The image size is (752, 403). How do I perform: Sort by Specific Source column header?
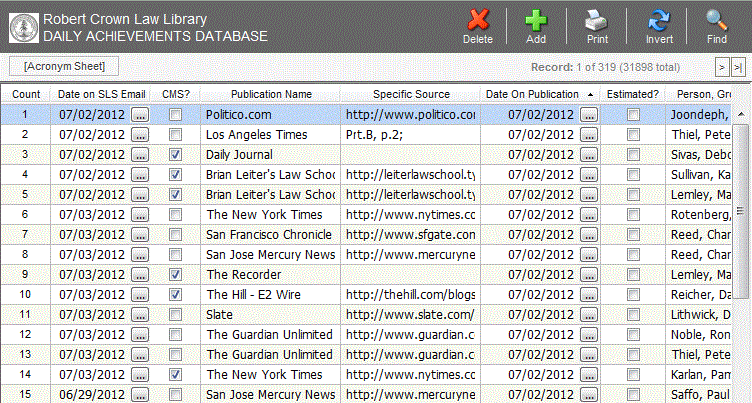point(411,94)
